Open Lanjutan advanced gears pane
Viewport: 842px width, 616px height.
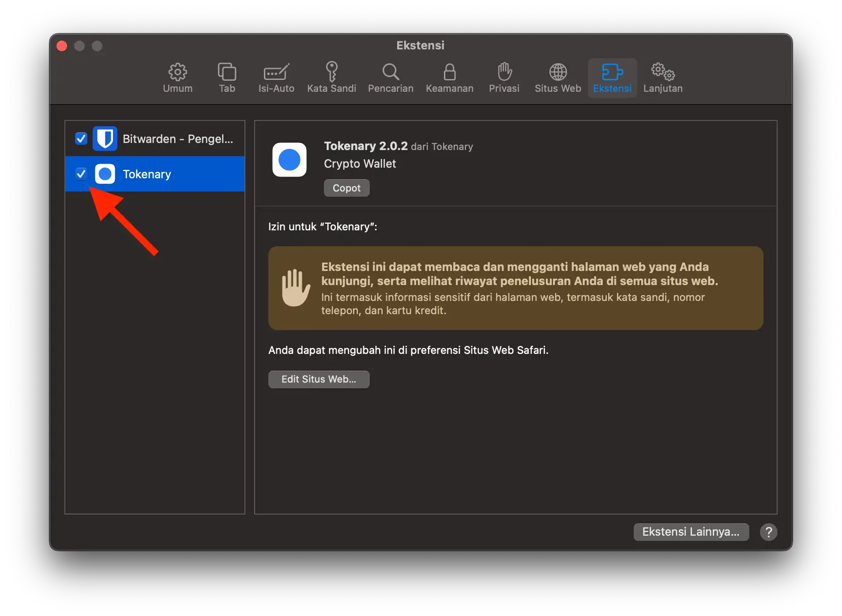point(662,78)
